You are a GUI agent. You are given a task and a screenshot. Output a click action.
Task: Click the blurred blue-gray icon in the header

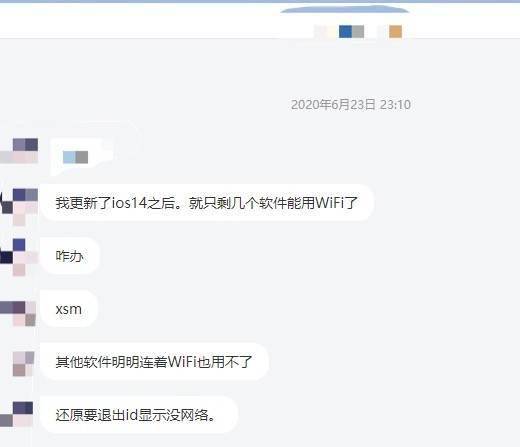pos(351,32)
